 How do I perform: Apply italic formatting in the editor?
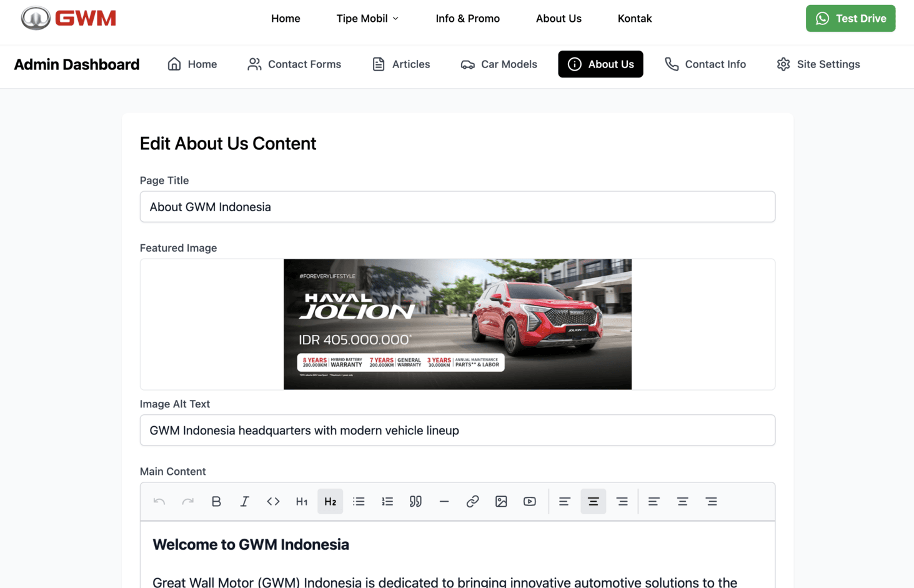[x=245, y=501]
